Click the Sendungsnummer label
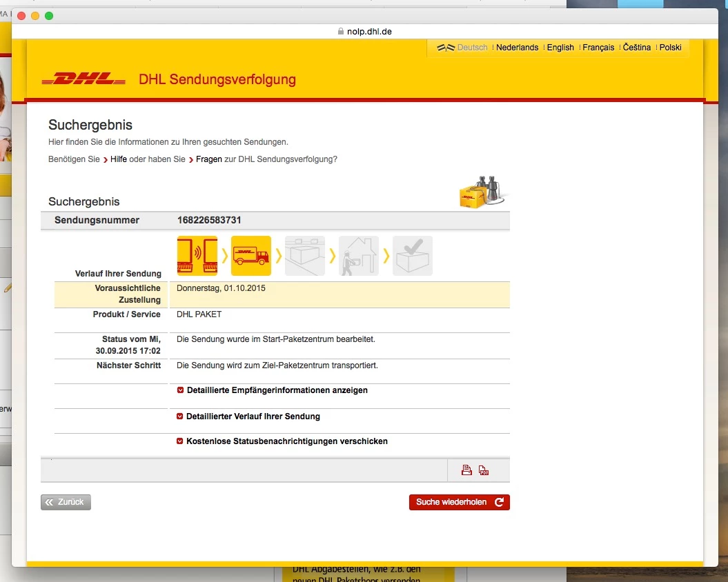This screenshot has width=728, height=582. click(x=97, y=220)
